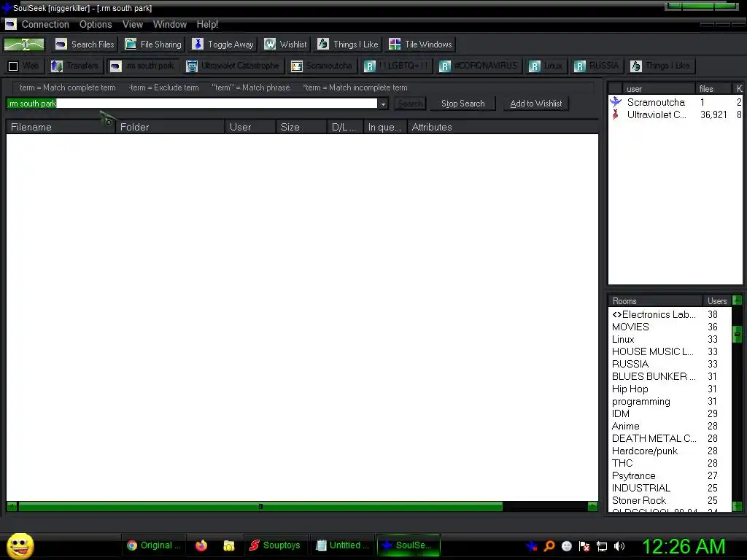This screenshot has height=560, width=747.
Task: Sort results by User column header
Action: (250, 127)
